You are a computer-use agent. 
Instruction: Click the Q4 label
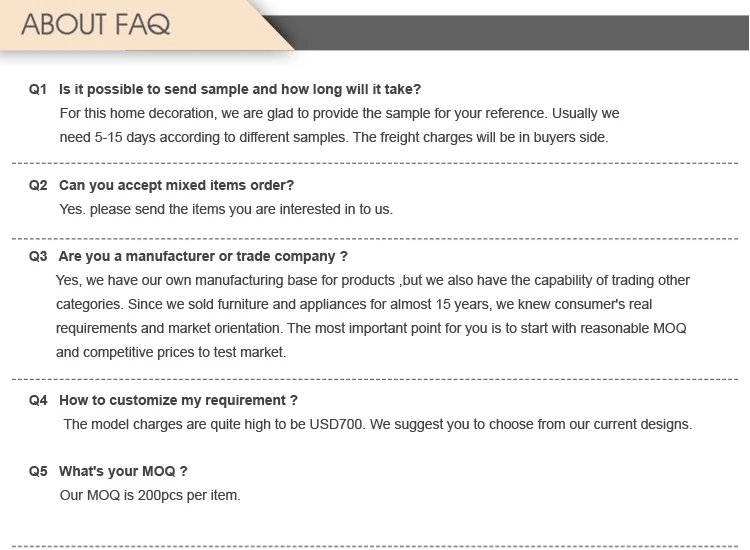pos(38,400)
